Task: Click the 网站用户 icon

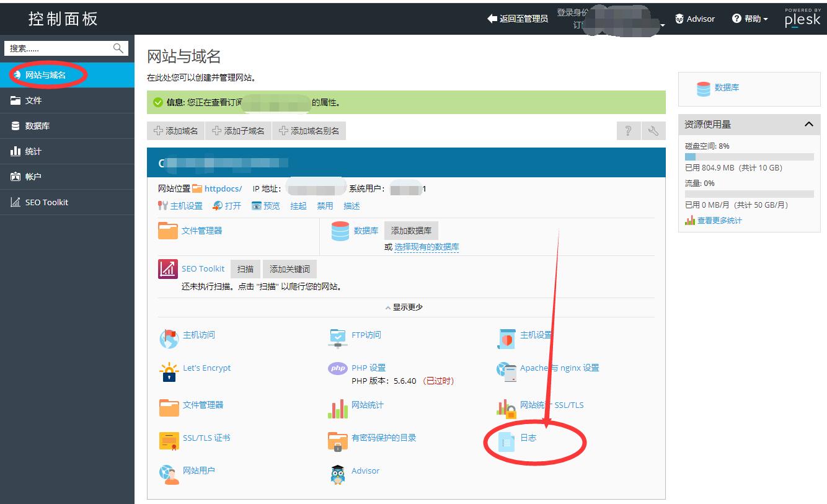Action: tap(169, 474)
